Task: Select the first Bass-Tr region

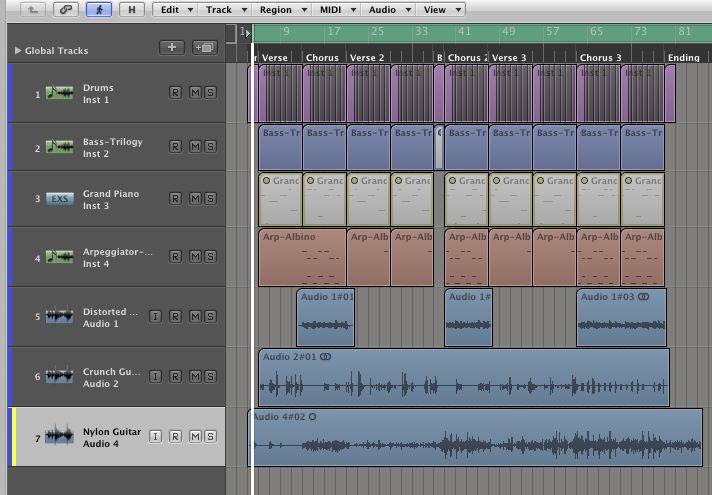Action: [280, 147]
